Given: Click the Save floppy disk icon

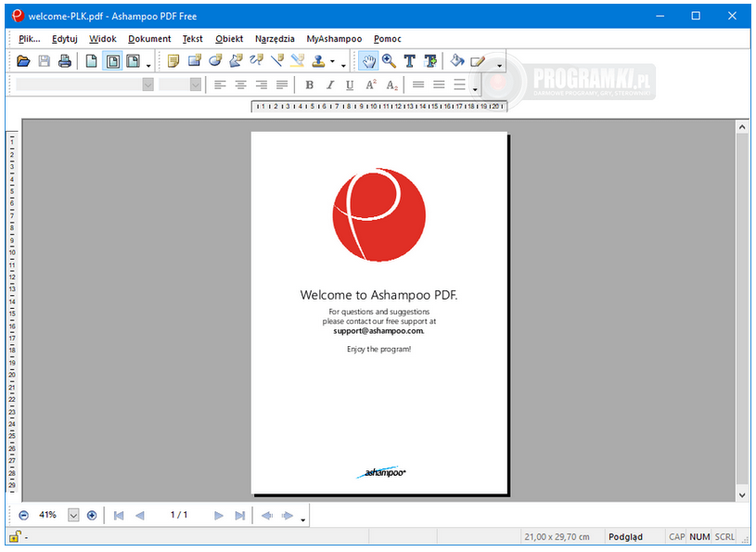Looking at the screenshot, I should pyautogui.click(x=44, y=61).
